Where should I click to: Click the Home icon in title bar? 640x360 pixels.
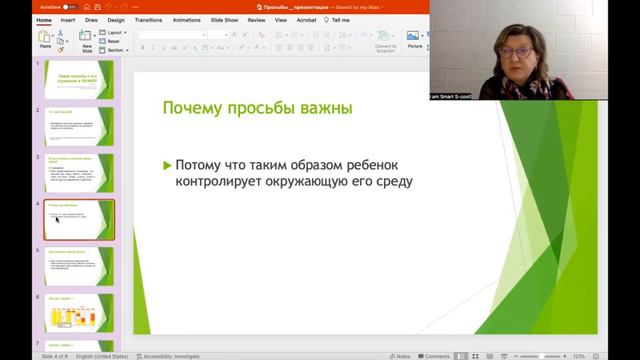click(x=87, y=7)
